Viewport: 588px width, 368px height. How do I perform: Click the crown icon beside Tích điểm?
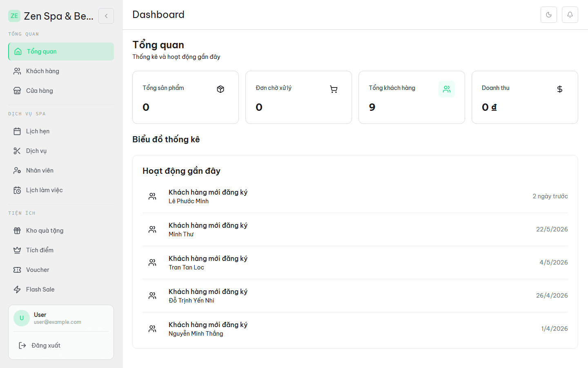coord(17,250)
